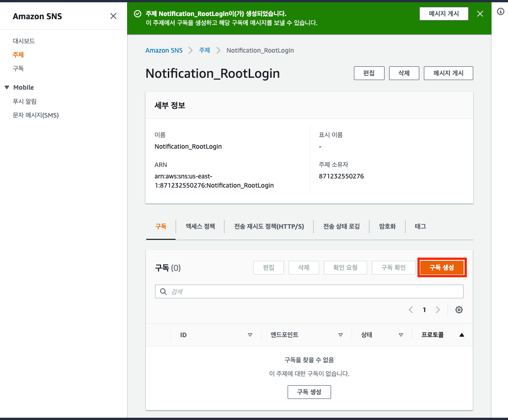Screen dimensions: 508x420
Task: Focus the subscription 검색 search field
Action: tap(309, 292)
